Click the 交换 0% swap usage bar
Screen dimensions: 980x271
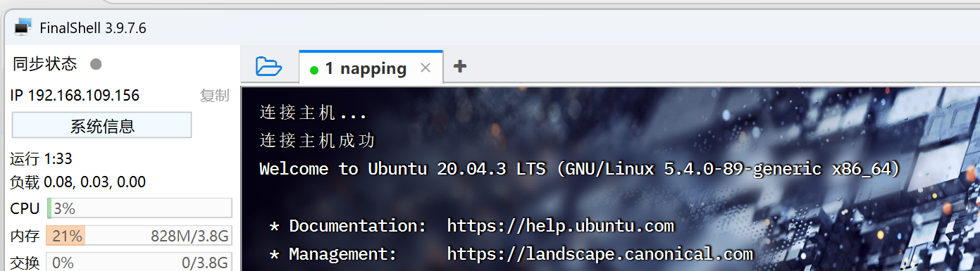[139, 263]
